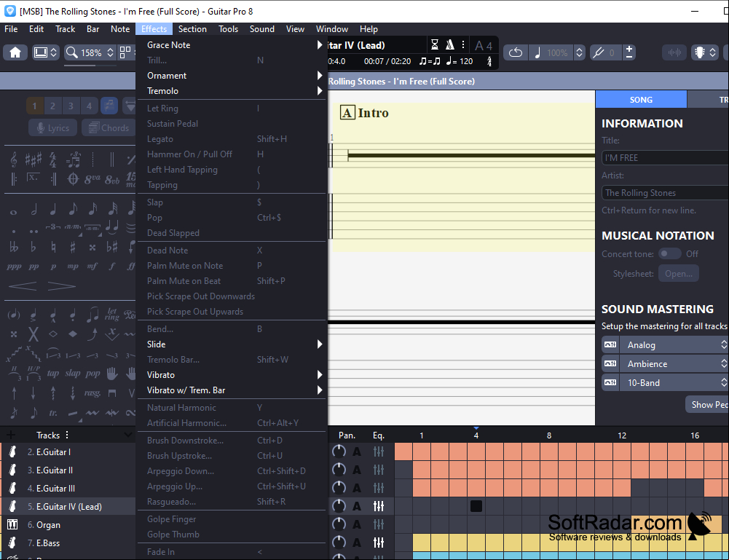
Task: Open the equalizer for the E.Bass track
Action: 379,543
